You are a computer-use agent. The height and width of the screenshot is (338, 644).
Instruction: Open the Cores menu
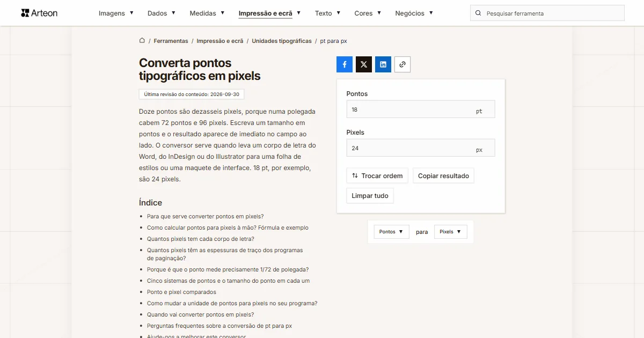coord(368,13)
